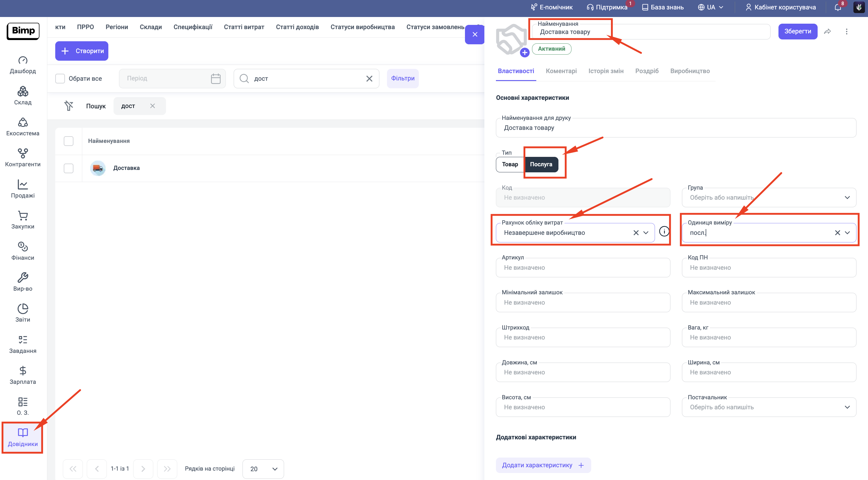The width and height of the screenshot is (868, 480).
Task: Open the Дашборд section in sidebar
Action: (22, 64)
